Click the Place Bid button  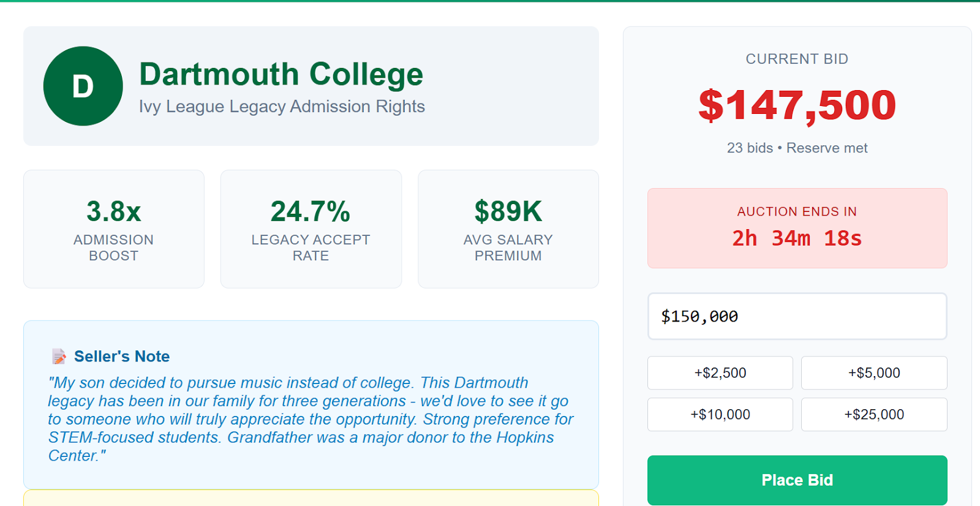pyautogui.click(x=797, y=480)
